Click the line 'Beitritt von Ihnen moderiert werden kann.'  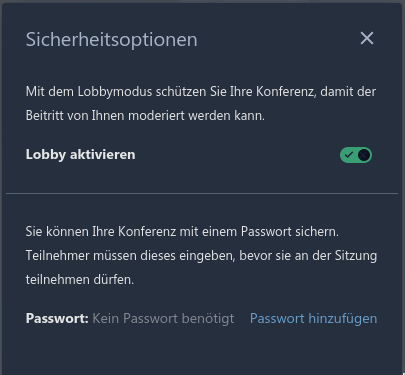tap(145, 116)
